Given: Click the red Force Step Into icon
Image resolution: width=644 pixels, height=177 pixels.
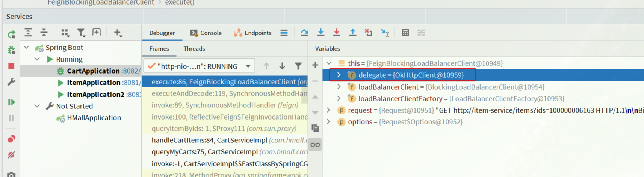Looking at the screenshot, I should click(x=336, y=33).
